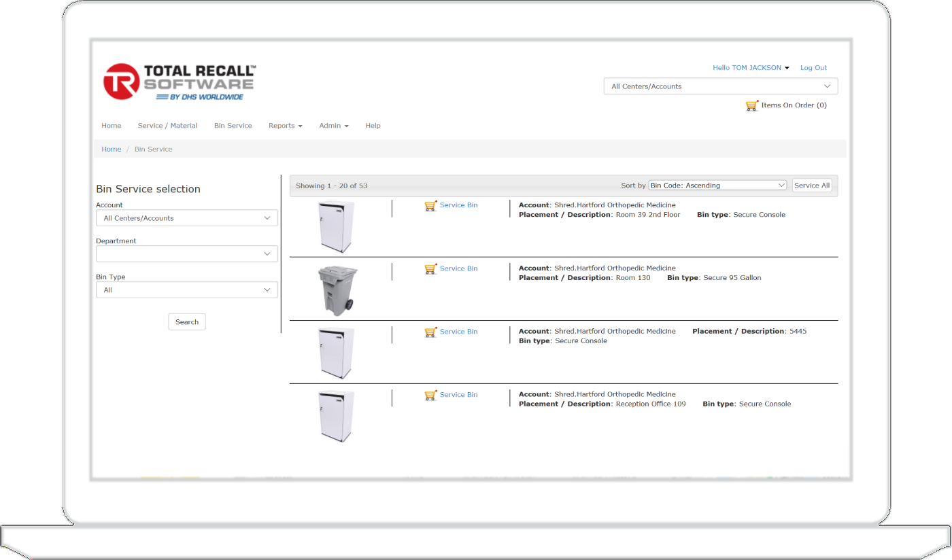
Task: Expand the Admin menu
Action: pos(334,126)
